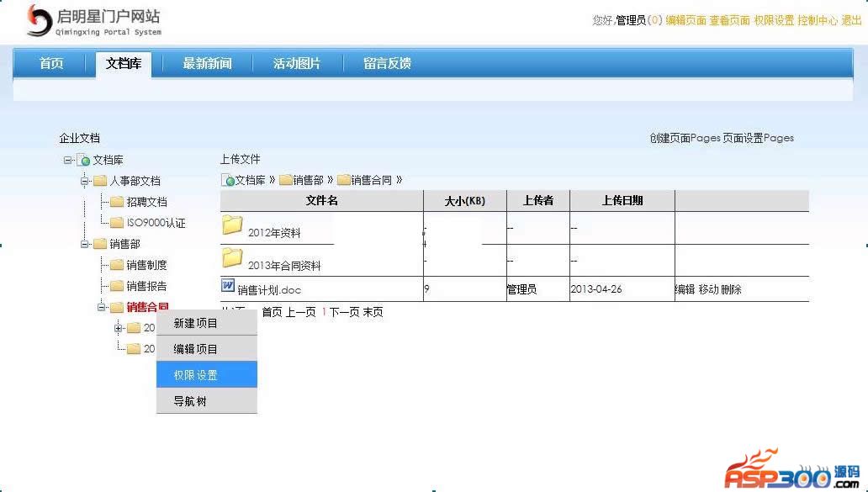The width and height of the screenshot is (868, 492).
Task: Click the 销售部 folder icon in tree
Action: click(x=99, y=244)
